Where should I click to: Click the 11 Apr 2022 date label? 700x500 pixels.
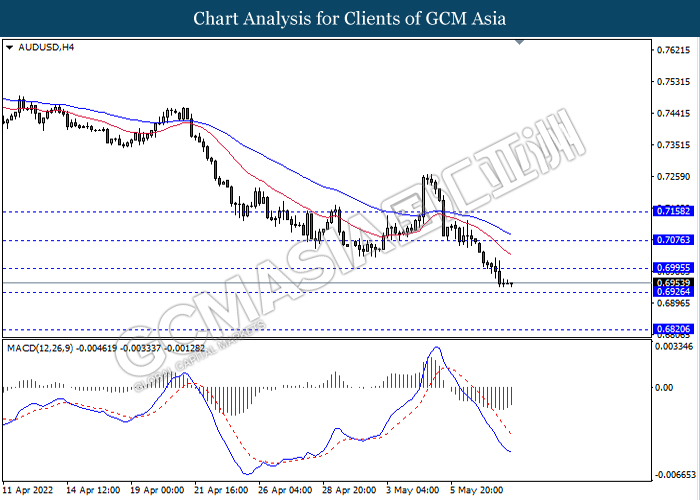[28, 490]
